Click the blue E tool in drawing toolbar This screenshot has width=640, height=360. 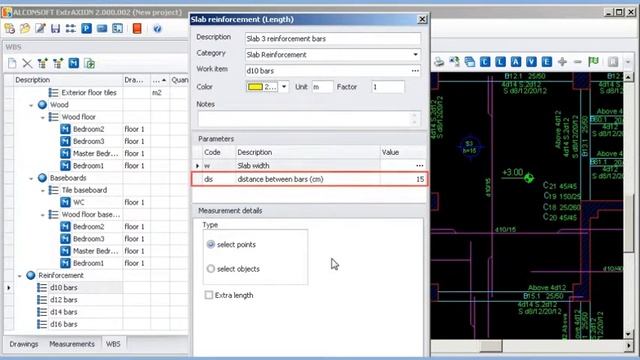coord(547,62)
